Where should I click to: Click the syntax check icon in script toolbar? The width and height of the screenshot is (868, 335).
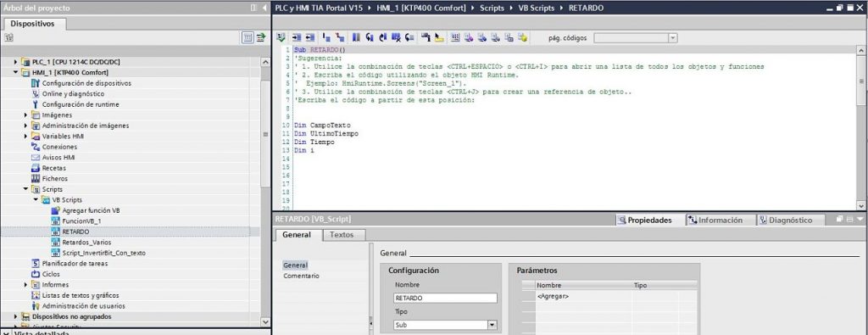tap(281, 37)
